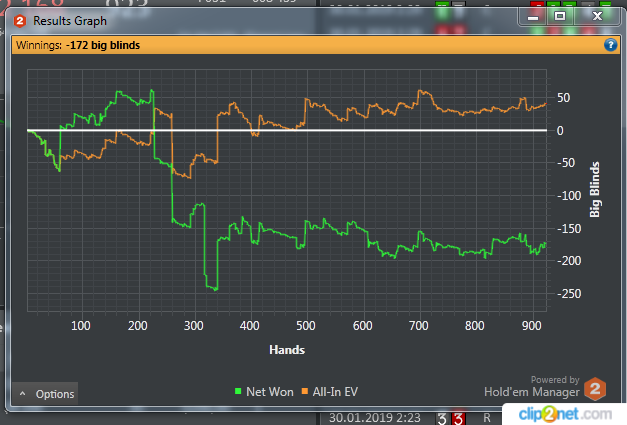The width and height of the screenshot is (627, 425).
Task: Click the 500 hands axis label
Action: tap(306, 326)
